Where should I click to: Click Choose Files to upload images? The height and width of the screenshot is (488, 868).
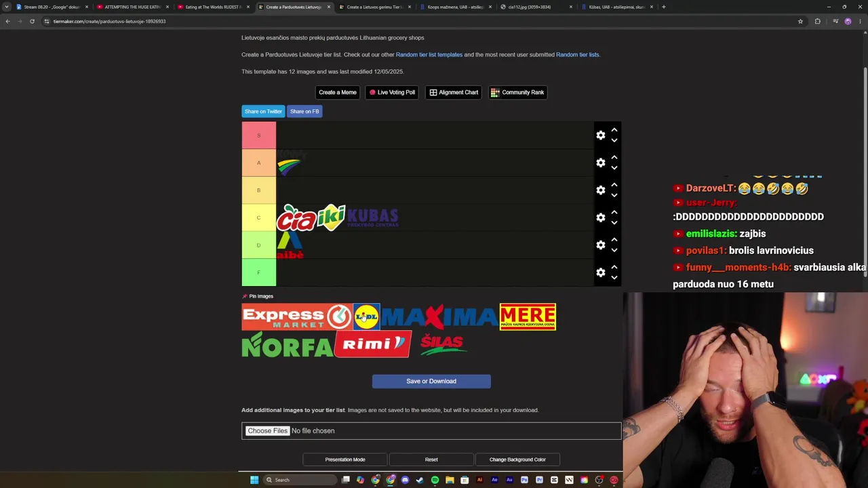click(267, 431)
